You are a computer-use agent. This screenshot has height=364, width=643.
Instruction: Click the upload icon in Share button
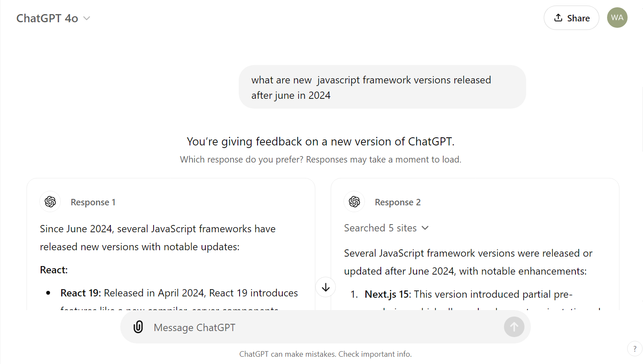[558, 18]
